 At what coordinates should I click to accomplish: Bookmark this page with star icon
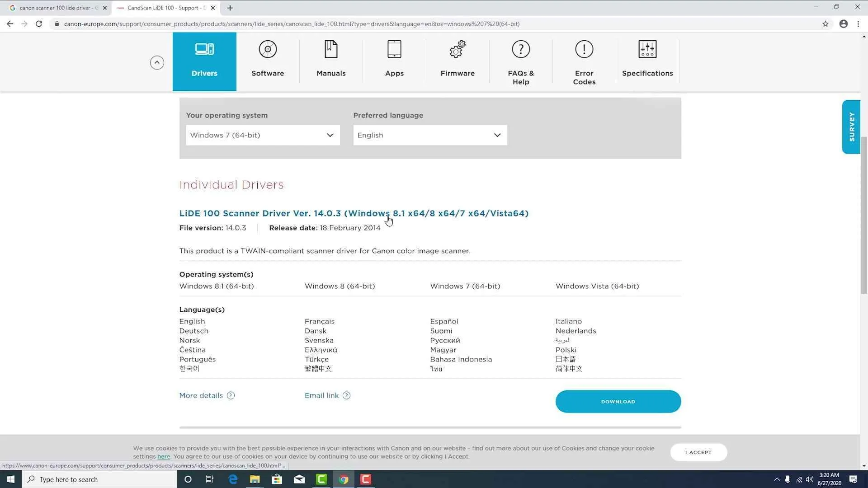[x=826, y=24]
